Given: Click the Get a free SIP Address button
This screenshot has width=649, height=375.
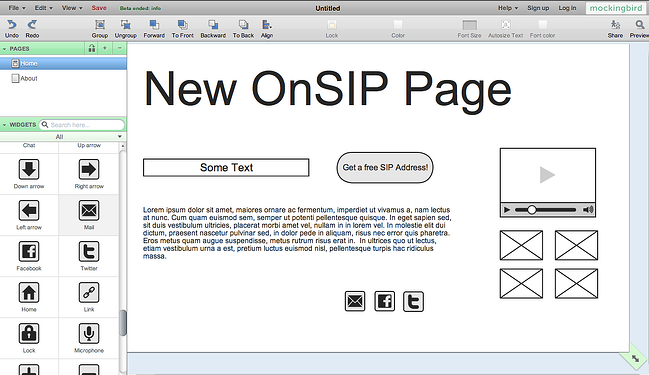Looking at the screenshot, I should point(385,167).
